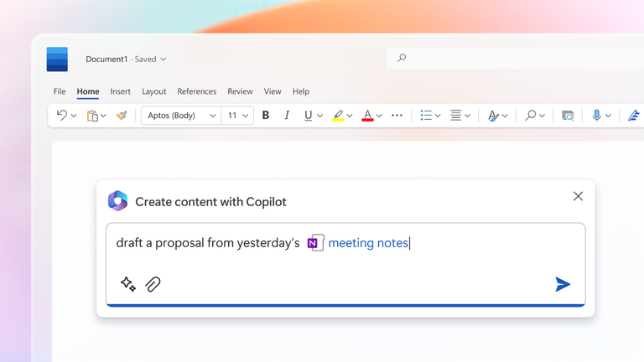Switch to the Help tab

coord(301,91)
